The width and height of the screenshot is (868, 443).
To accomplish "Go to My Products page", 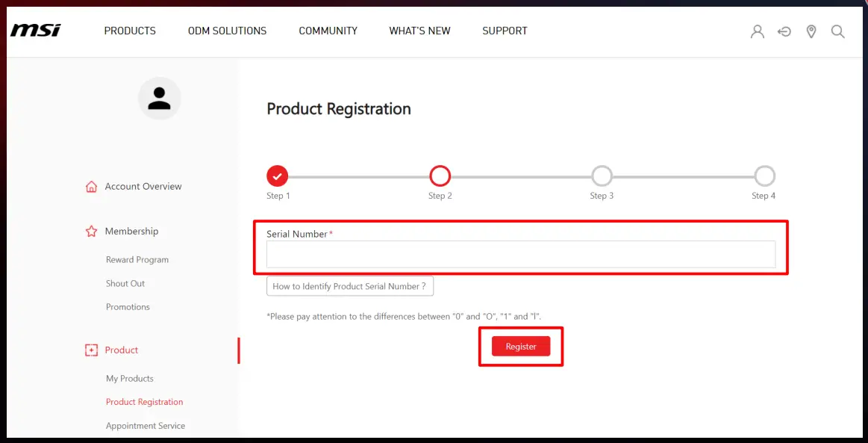I will coord(130,379).
